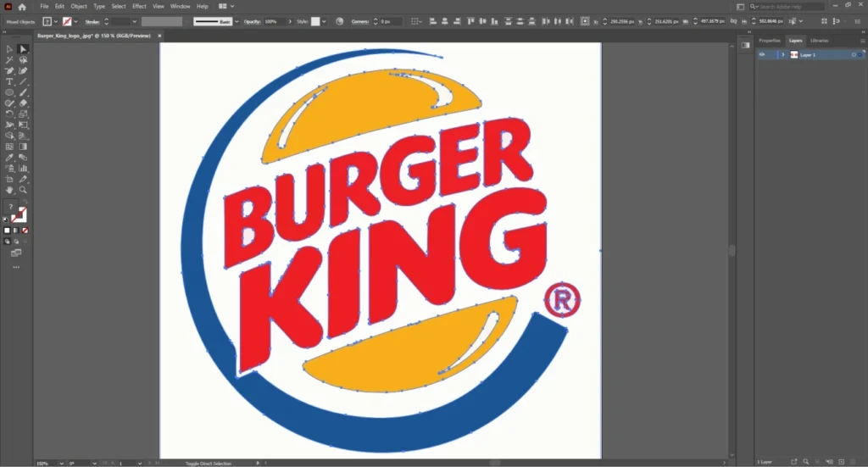Select the Gradient tool

point(23,147)
